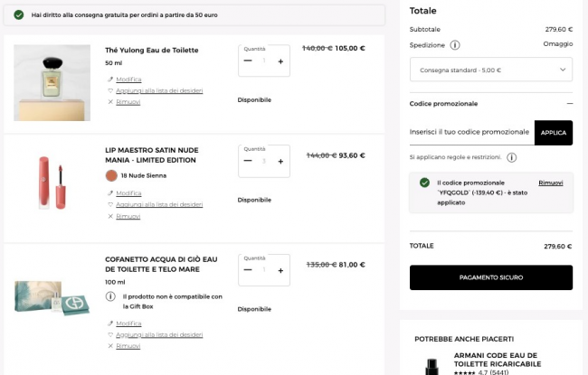This screenshot has height=375, width=588.
Task: Decrease quantity of Lip Maestro Satin Nude
Action: coord(248,161)
